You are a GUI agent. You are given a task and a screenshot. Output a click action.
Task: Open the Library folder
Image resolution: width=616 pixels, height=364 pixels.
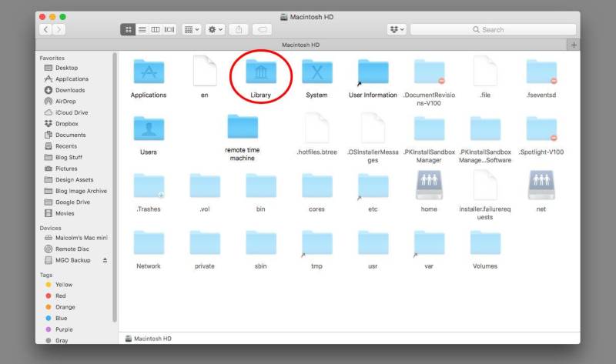tap(260, 74)
